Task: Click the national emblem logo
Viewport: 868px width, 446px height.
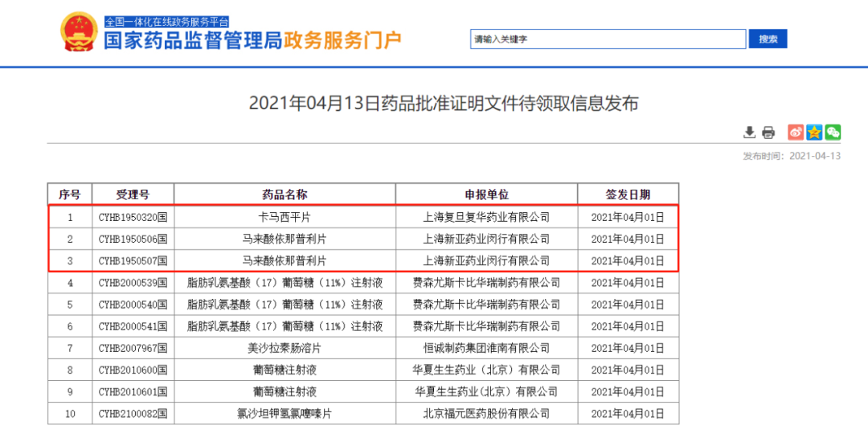Action: click(79, 33)
